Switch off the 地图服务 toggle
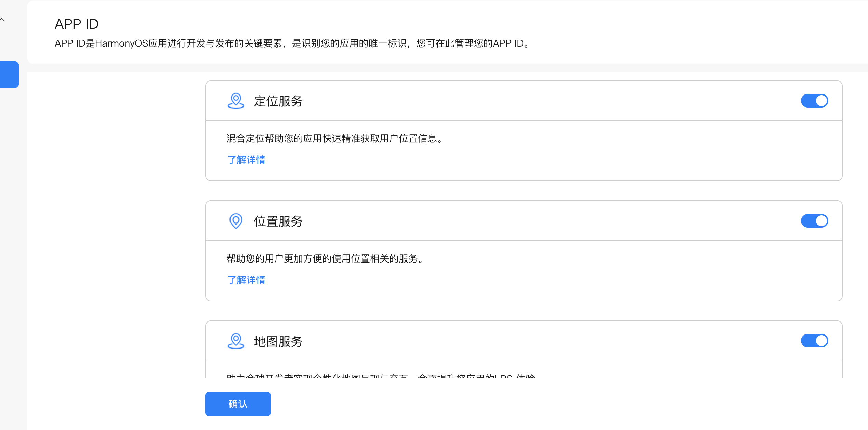868x430 pixels. pyautogui.click(x=814, y=341)
